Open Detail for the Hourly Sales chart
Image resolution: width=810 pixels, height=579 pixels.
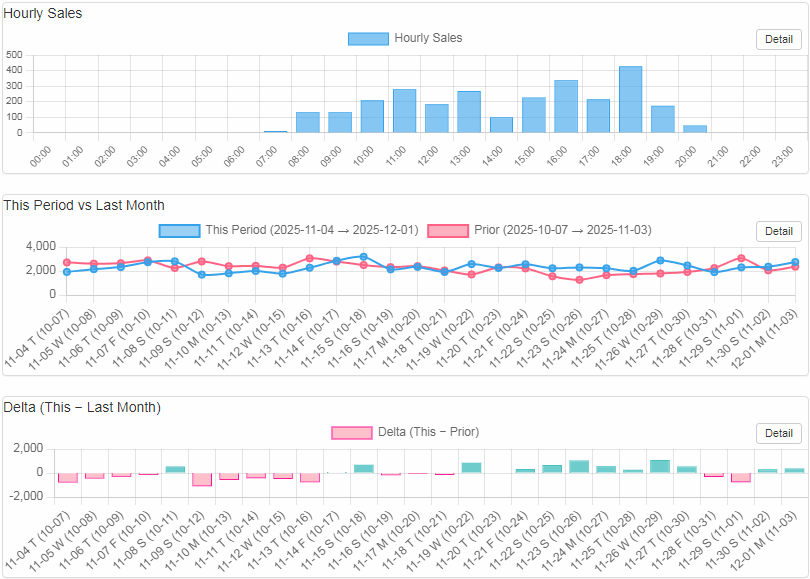pos(778,40)
